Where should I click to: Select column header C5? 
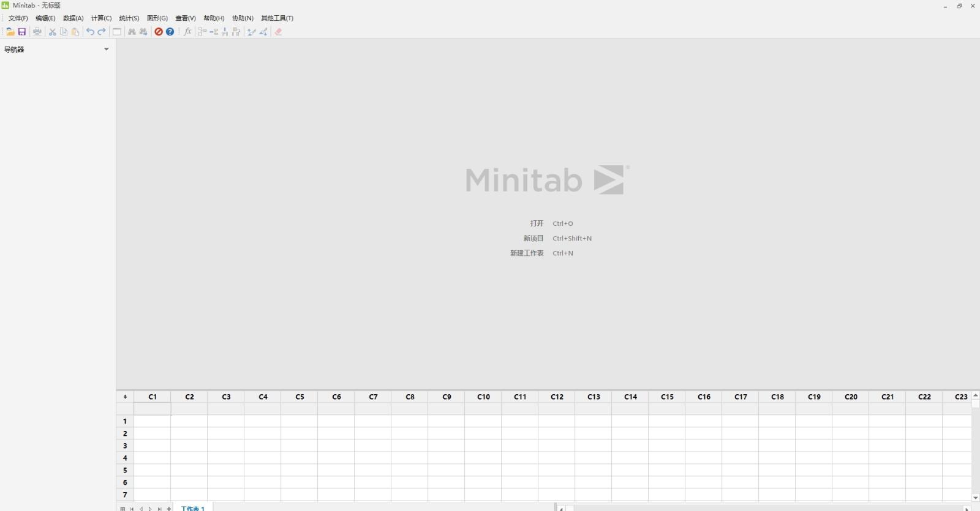point(300,397)
